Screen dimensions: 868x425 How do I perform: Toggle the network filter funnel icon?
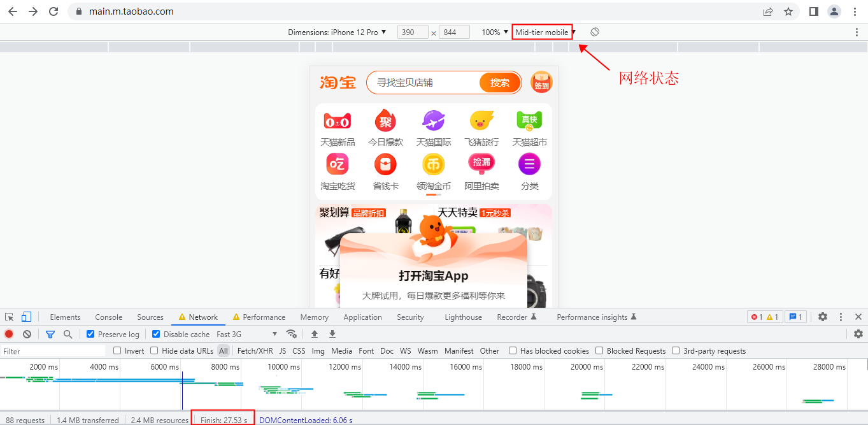click(x=50, y=334)
